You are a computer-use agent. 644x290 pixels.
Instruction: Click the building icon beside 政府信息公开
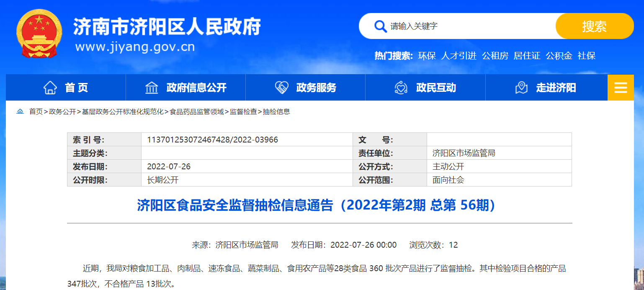pyautogui.click(x=151, y=88)
